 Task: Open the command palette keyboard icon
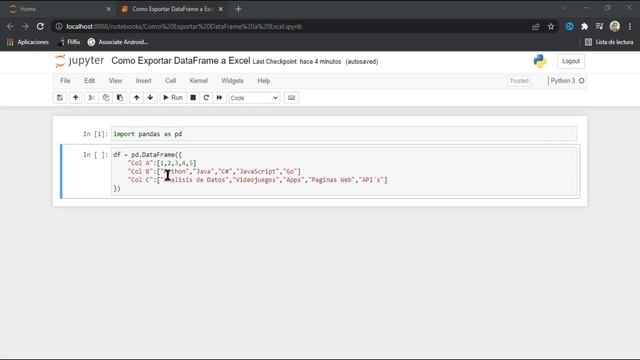pyautogui.click(x=291, y=98)
